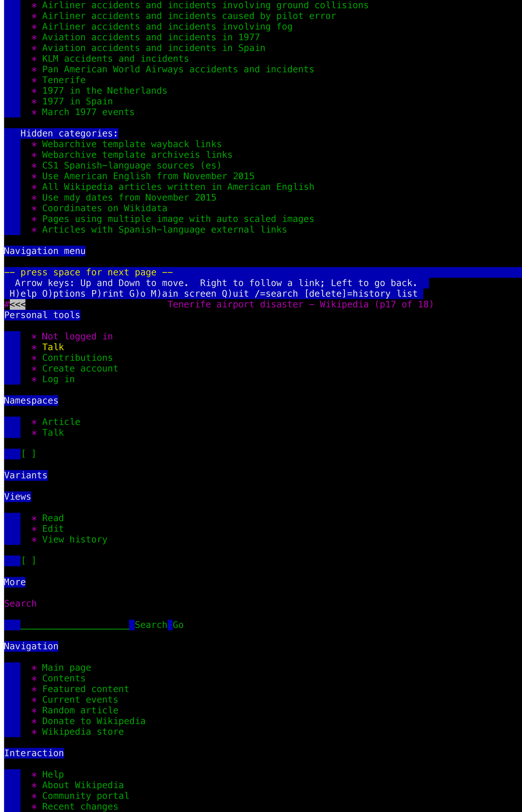This screenshot has width=522, height=812.
Task: Click '[delete]=history list' in command bar
Action: pos(361,294)
